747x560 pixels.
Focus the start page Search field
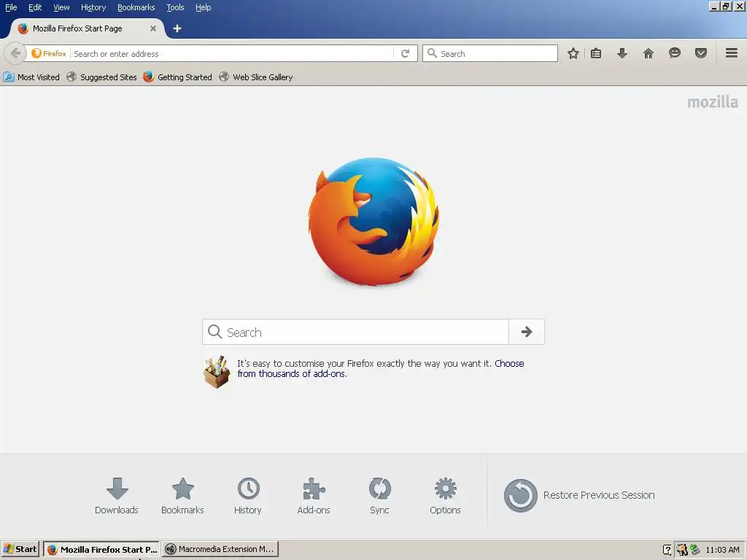point(355,332)
